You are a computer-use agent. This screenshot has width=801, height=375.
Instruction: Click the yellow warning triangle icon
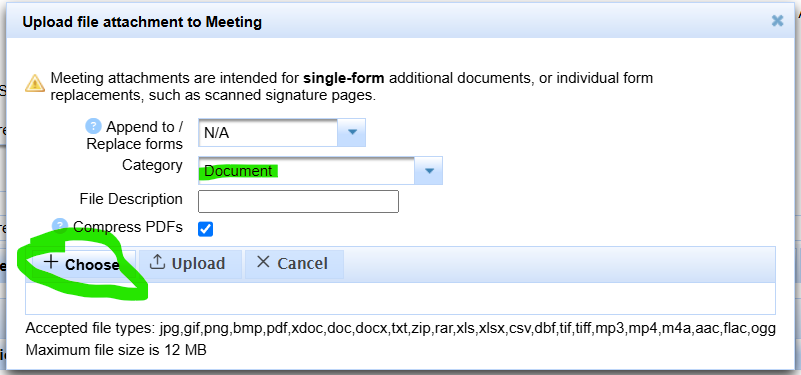(x=35, y=83)
